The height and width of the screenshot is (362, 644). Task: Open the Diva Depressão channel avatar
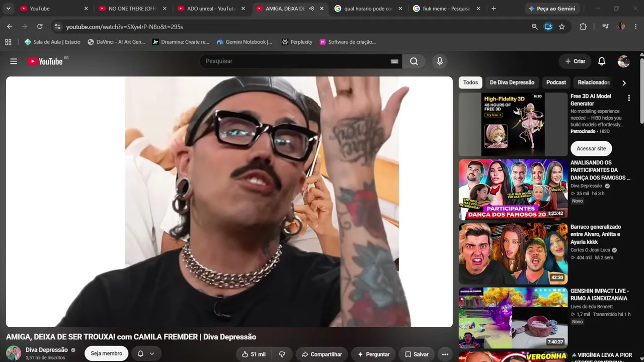pos(14,353)
